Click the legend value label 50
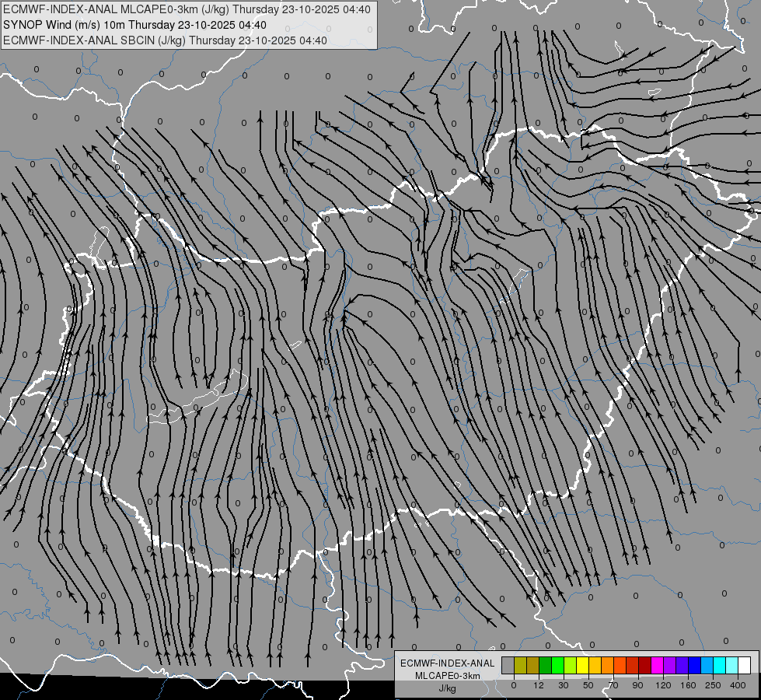Viewport: 761px width, 700px height. [588, 685]
